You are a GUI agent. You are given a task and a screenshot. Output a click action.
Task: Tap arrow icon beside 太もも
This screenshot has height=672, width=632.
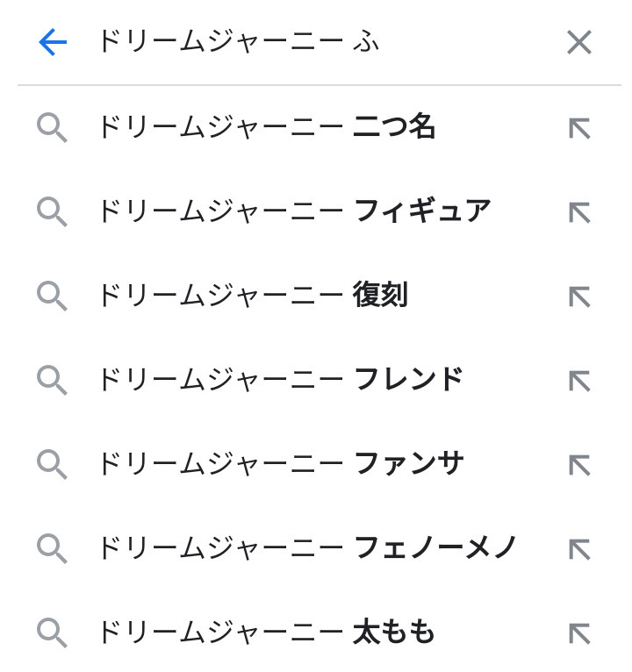coord(578,633)
